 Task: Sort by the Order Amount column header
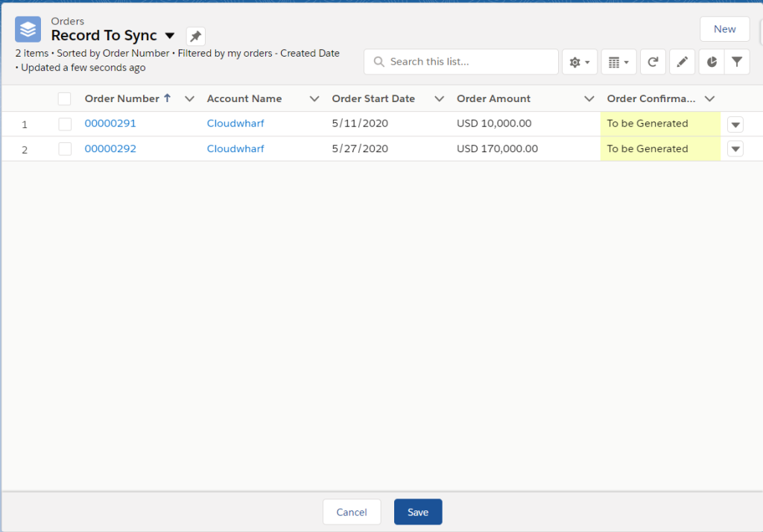click(493, 99)
